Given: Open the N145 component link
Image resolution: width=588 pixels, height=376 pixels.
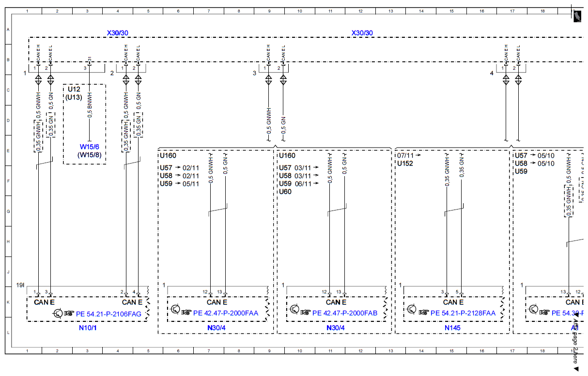Looking at the screenshot, I should 453,328.
